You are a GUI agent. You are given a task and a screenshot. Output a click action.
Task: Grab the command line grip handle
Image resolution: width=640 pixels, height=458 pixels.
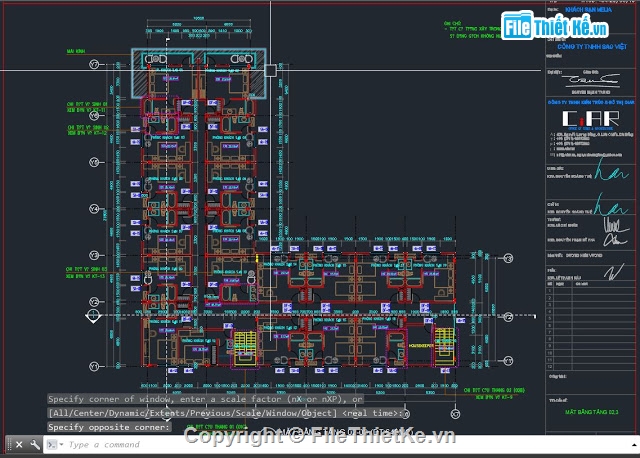click(9, 445)
